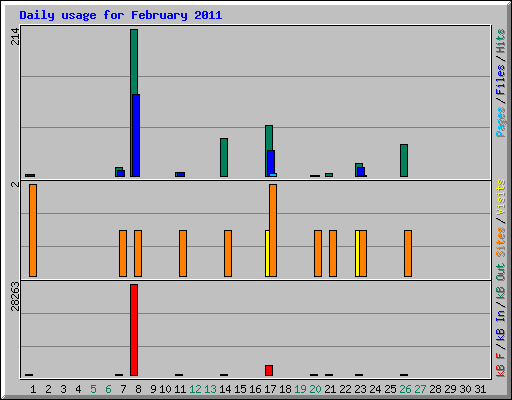Select the green Hits bar for day 14

point(224,157)
